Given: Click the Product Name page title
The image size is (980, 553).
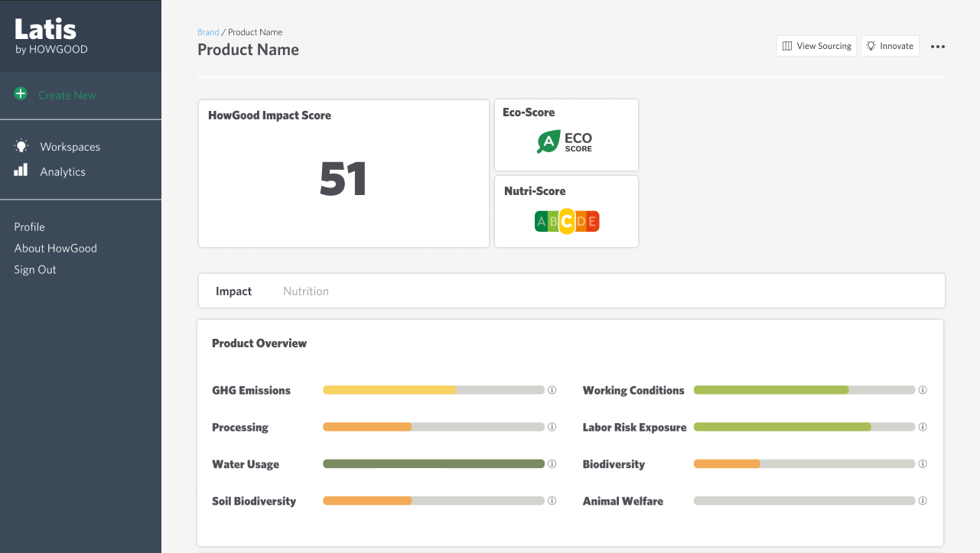Looking at the screenshot, I should [x=249, y=50].
